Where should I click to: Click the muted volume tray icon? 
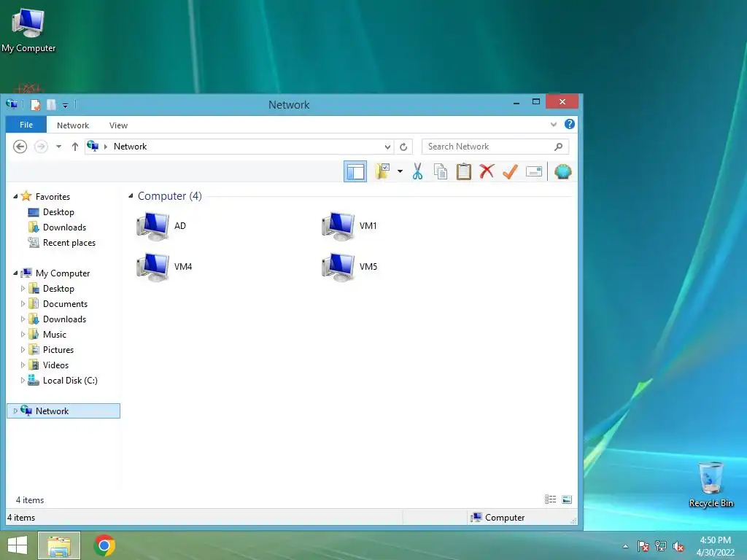678,546
